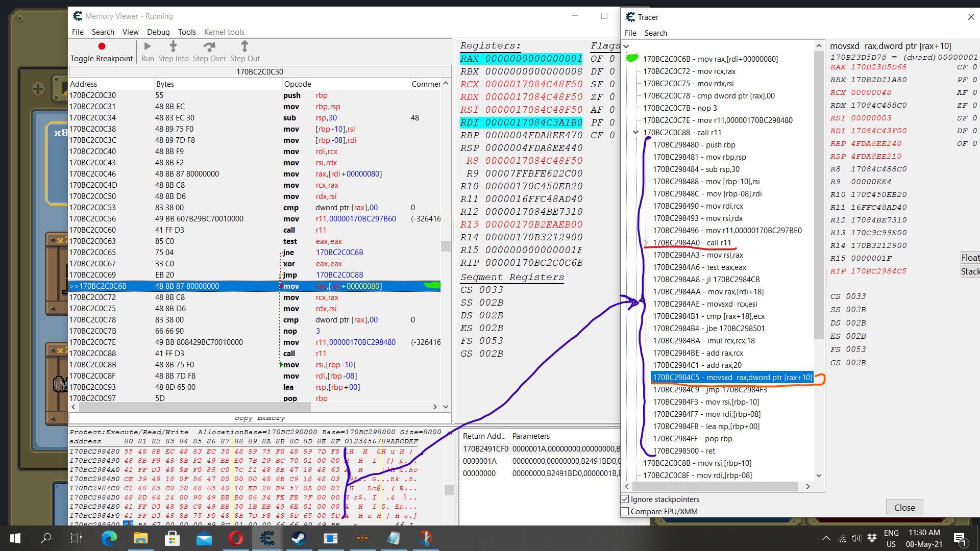
Task: Collapse the call r11 node at 170BC2C0C88
Action: pos(636,133)
